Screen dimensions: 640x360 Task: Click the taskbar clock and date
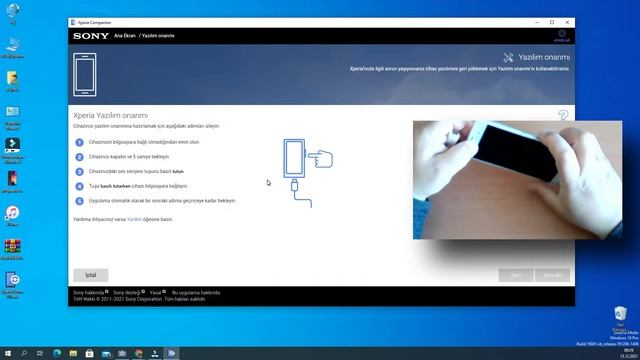coord(629,353)
